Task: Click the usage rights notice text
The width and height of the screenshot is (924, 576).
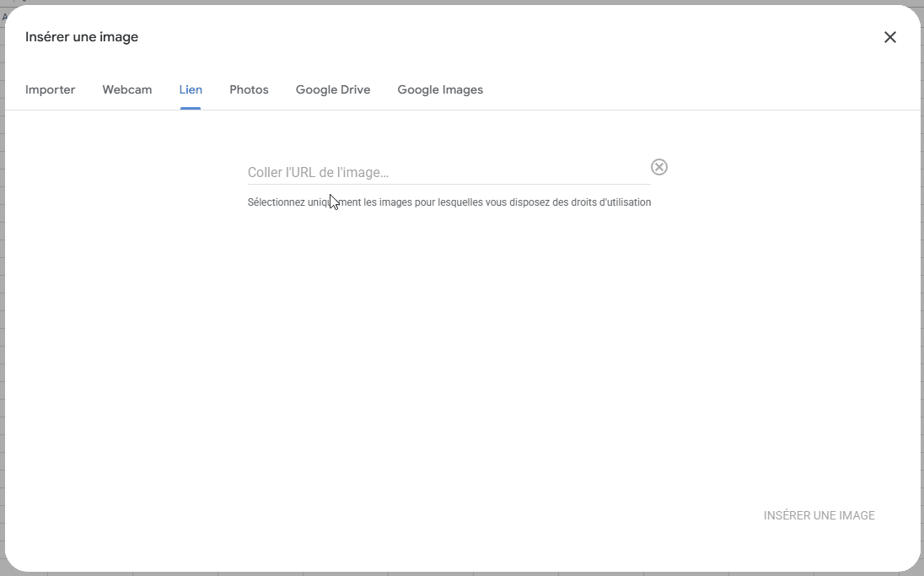Action: click(449, 202)
